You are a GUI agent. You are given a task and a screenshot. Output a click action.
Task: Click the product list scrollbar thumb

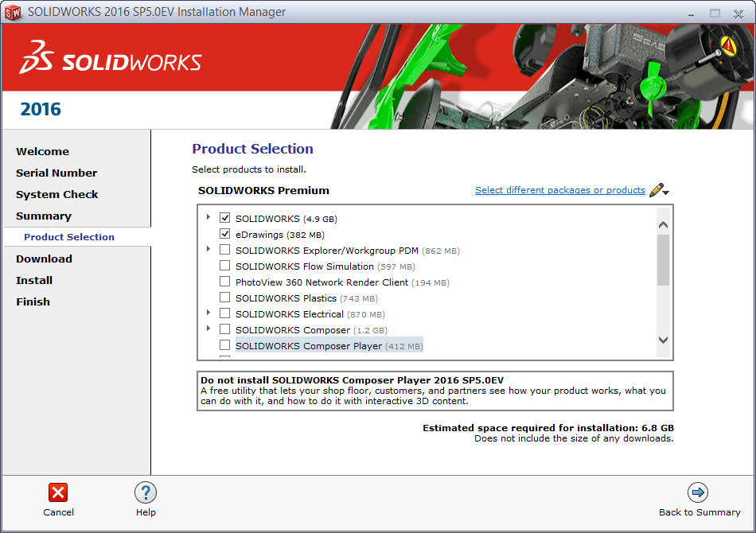(x=663, y=260)
